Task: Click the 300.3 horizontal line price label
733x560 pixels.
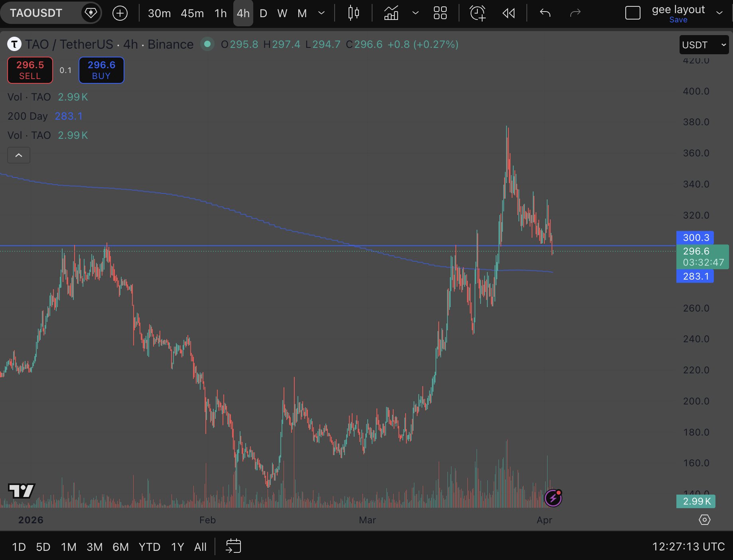Action: 696,238
